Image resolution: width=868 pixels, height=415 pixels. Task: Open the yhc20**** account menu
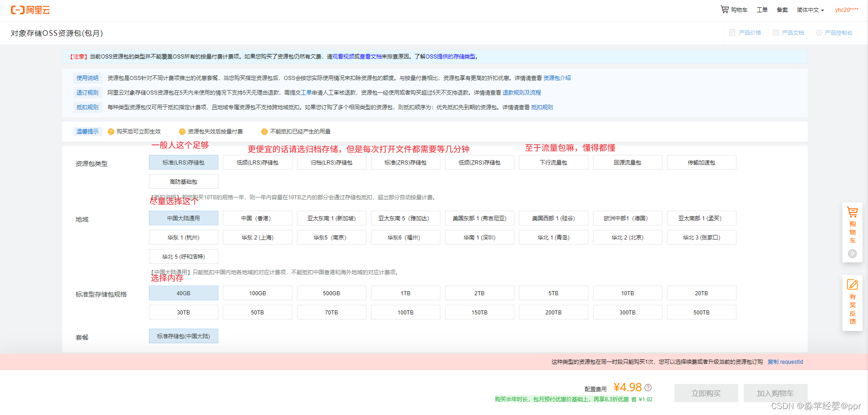[847, 10]
